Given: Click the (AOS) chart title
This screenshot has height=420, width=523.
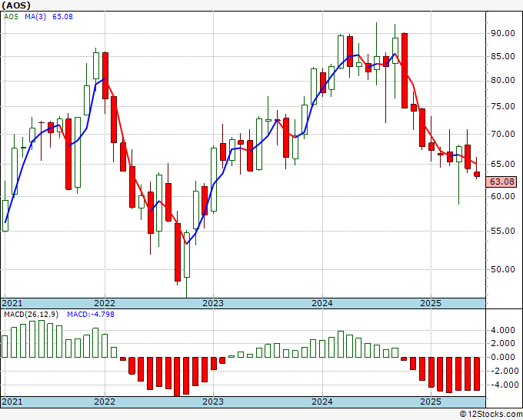Looking at the screenshot, I should pyautogui.click(x=16, y=5).
